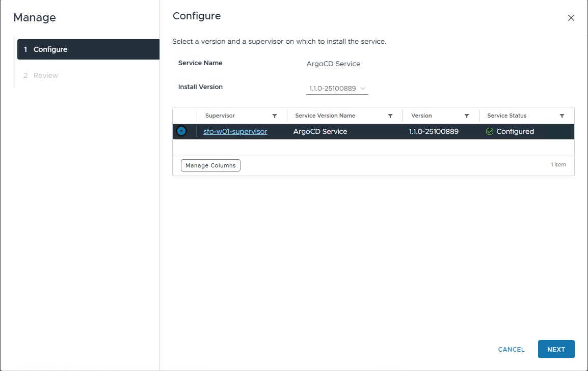588x371 pixels.
Task: Click the green Configured status checkmark icon
Action: click(490, 131)
